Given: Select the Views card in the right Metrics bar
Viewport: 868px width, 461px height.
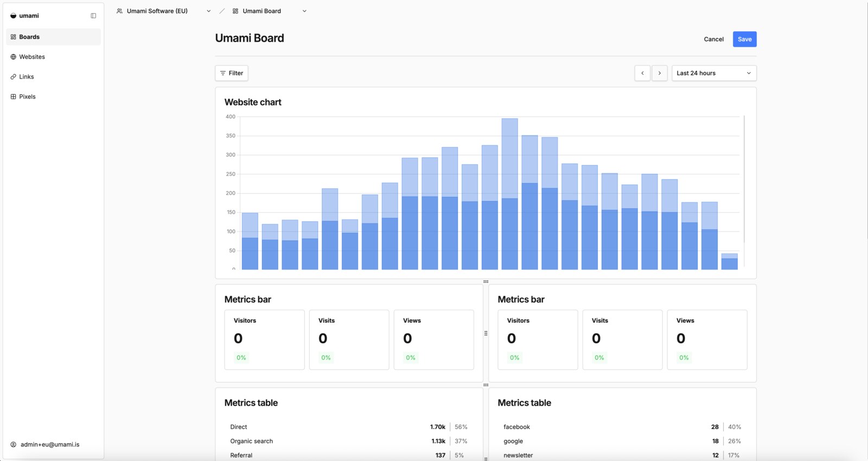Looking at the screenshot, I should (x=707, y=340).
